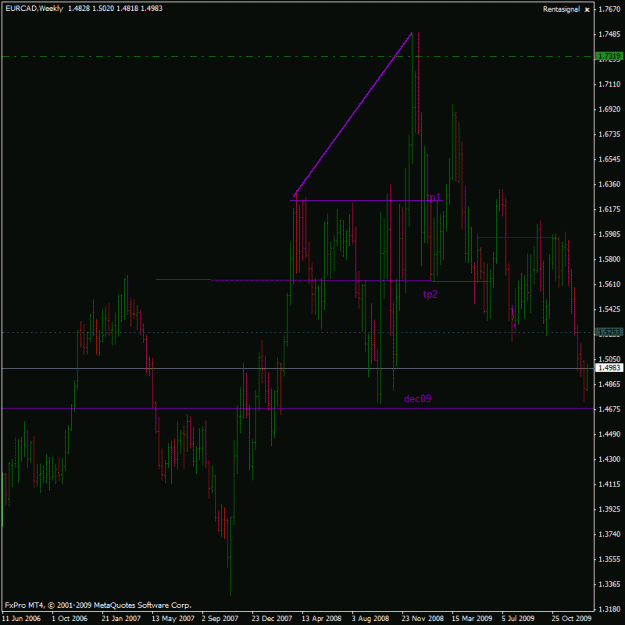Select the short blue line near 1.5985
The height and width of the screenshot is (625, 625).
pyautogui.click(x=517, y=238)
